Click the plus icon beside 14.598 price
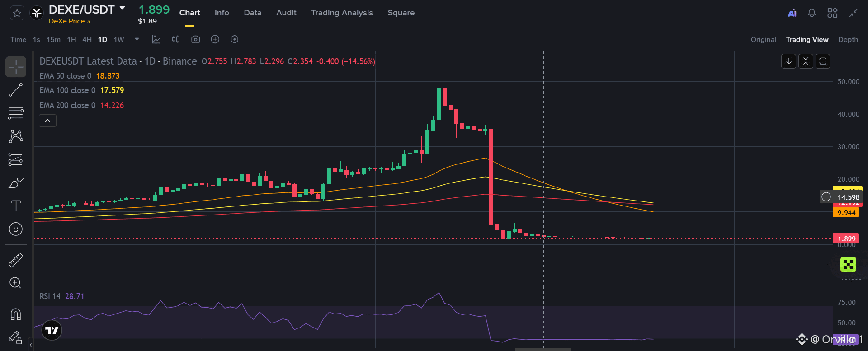868x351 pixels. pos(826,197)
